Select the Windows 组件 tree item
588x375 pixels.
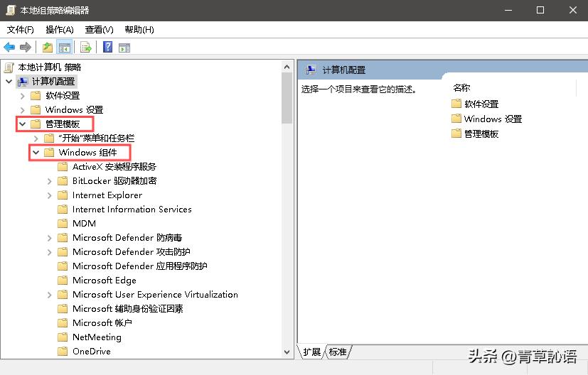coord(87,153)
